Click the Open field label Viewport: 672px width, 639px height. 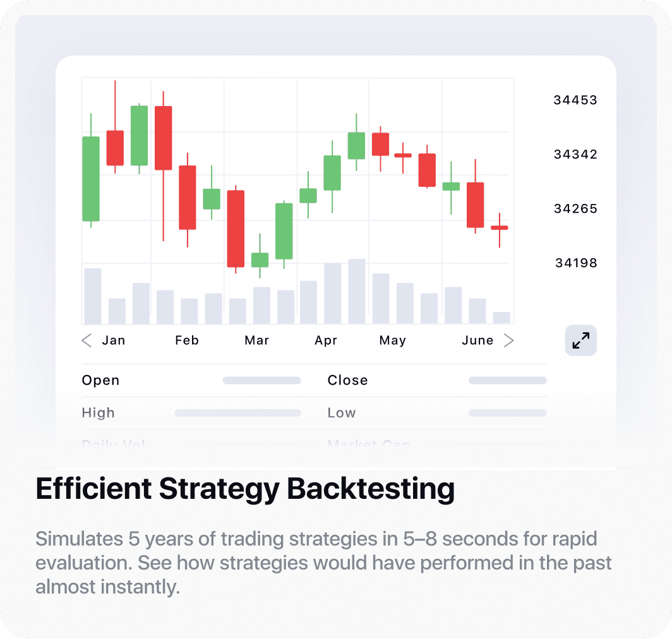pos(100,380)
